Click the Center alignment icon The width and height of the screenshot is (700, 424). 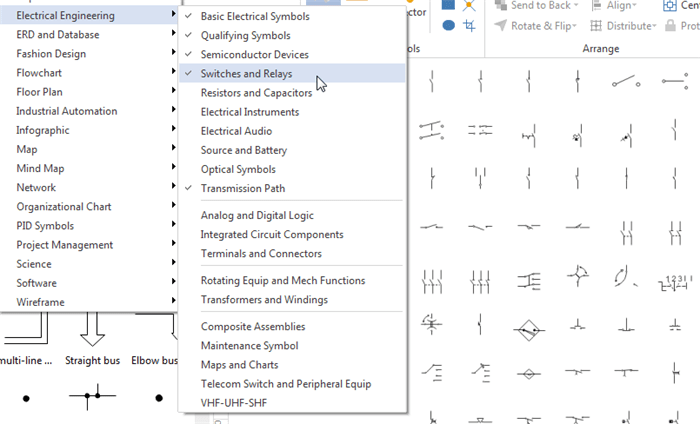pos(670,5)
